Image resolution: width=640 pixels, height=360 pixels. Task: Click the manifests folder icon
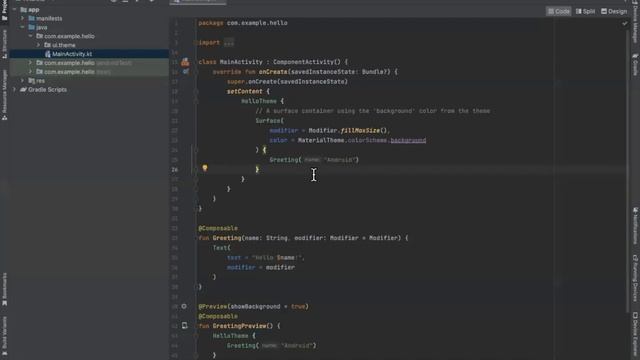point(31,18)
